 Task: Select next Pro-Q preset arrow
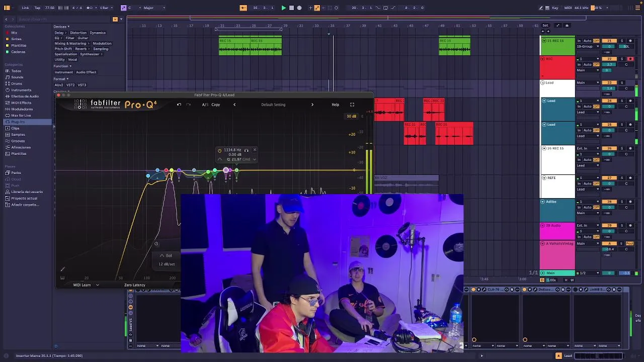pos(312,105)
